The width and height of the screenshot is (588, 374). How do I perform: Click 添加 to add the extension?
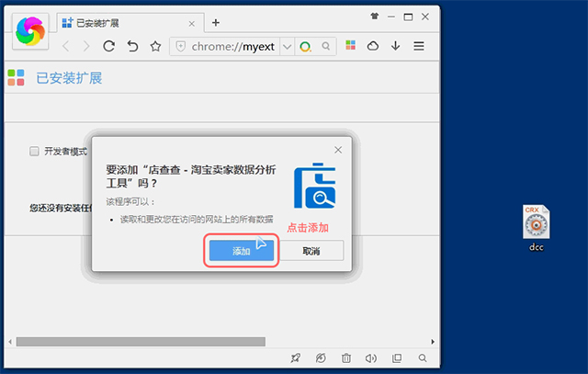[241, 251]
